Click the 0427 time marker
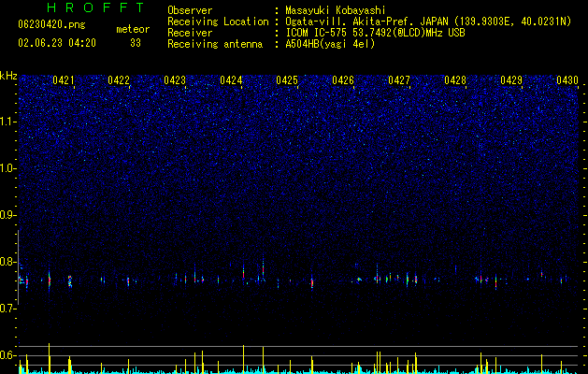The width and height of the screenshot is (588, 374). pyautogui.click(x=399, y=80)
